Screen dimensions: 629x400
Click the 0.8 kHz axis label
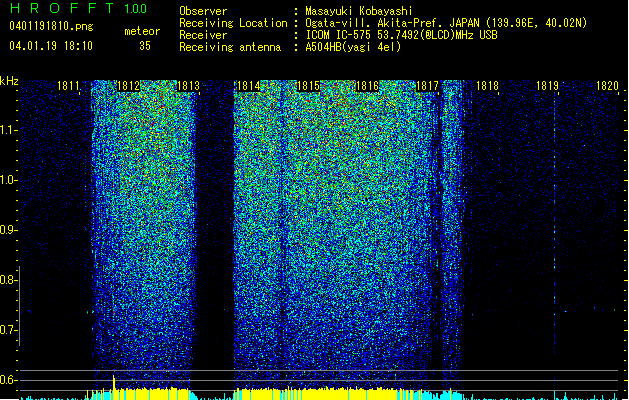tap(8, 280)
